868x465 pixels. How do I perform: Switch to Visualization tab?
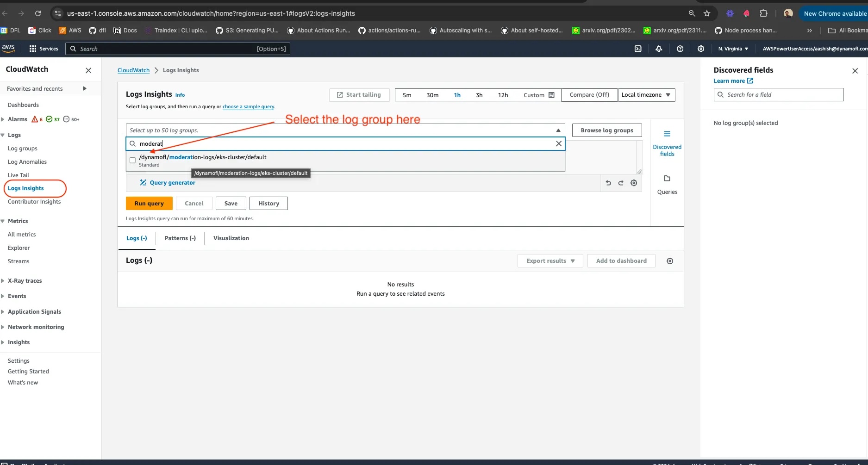pos(231,238)
